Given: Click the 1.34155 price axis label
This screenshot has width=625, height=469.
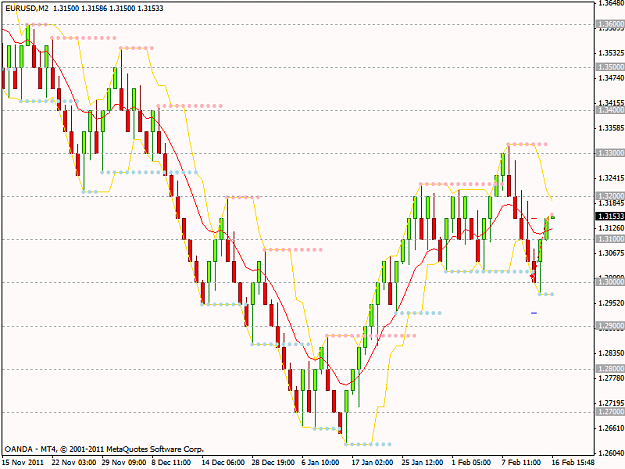Looking at the screenshot, I should click(611, 103).
